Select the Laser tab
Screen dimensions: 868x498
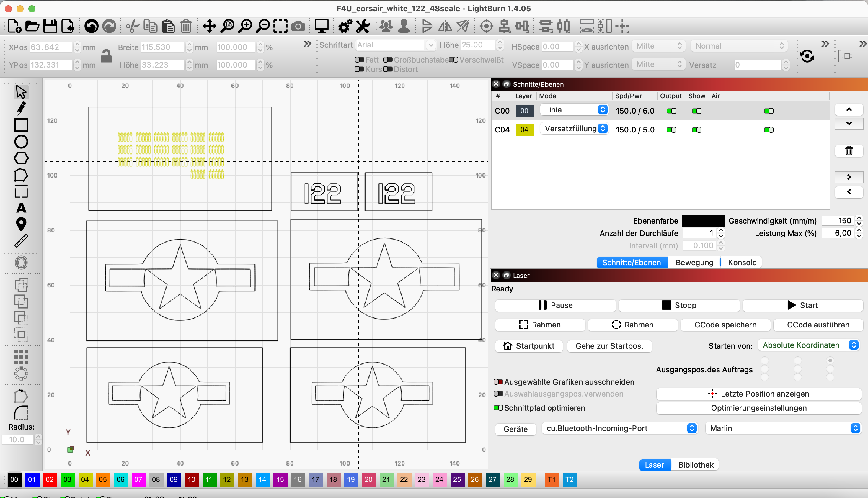(x=655, y=465)
